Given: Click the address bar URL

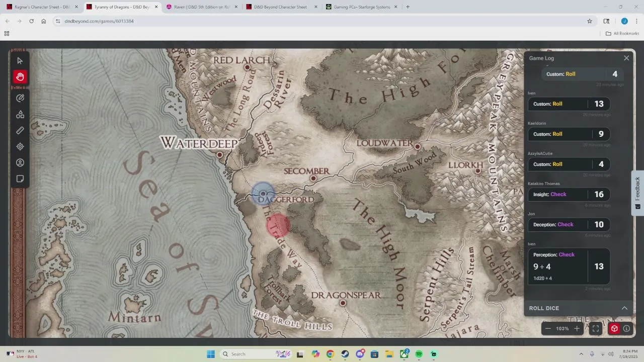Looking at the screenshot, I should pyautogui.click(x=99, y=21).
